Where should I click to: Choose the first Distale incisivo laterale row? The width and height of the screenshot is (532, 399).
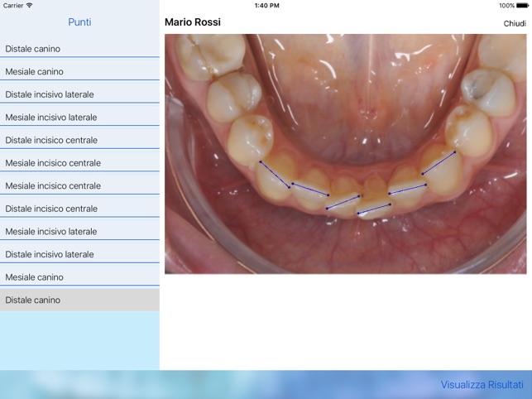(x=79, y=94)
